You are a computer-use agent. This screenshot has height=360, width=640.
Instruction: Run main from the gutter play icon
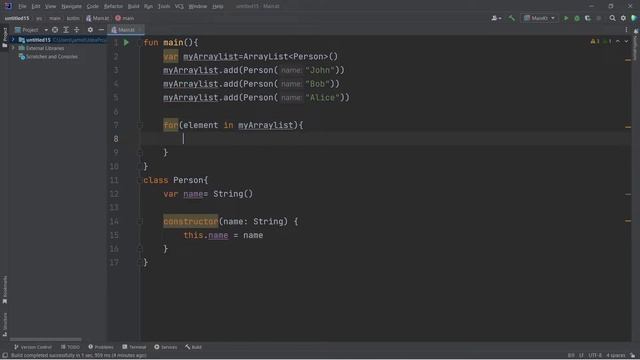click(126, 42)
